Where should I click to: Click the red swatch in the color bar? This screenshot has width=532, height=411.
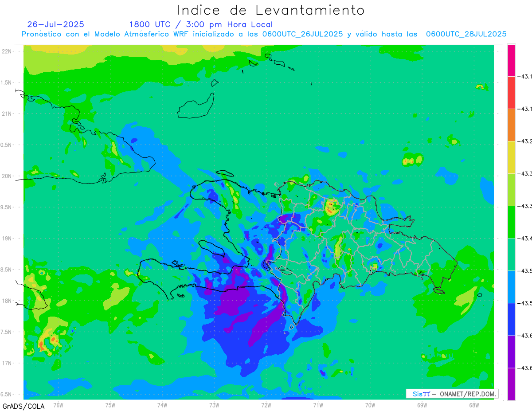click(511, 93)
